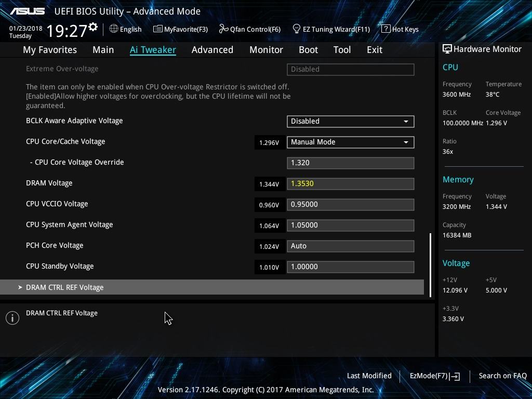
Task: Click the 5.000 V reading
Action: tap(496, 290)
